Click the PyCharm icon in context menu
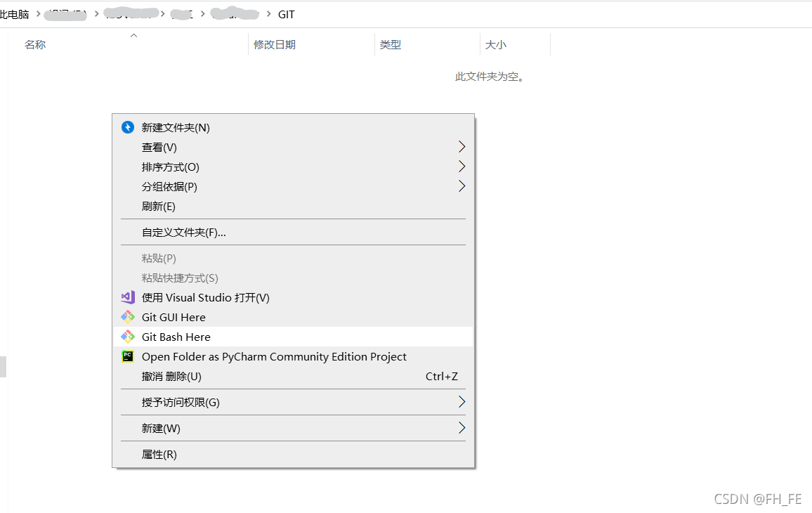Image resolution: width=812 pixels, height=513 pixels. pos(127,356)
